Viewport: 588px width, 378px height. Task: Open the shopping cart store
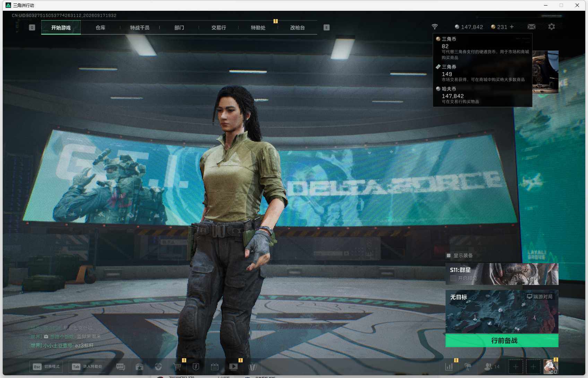point(178,367)
